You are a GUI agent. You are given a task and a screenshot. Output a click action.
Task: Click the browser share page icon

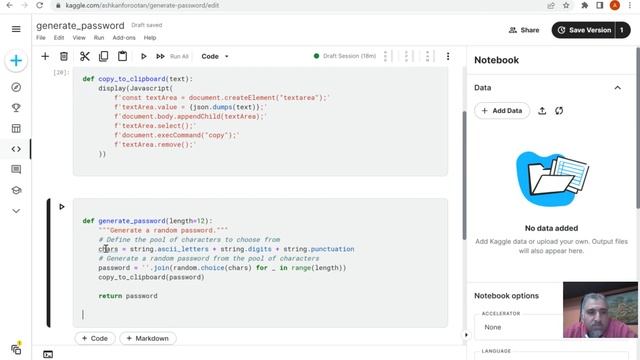pyautogui.click(x=551, y=5)
